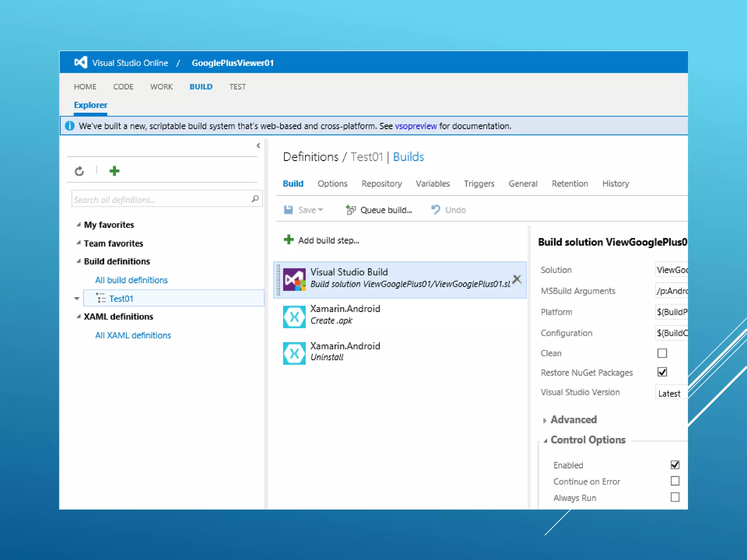Select the Xamarin.Android Uninstall step icon

click(294, 353)
